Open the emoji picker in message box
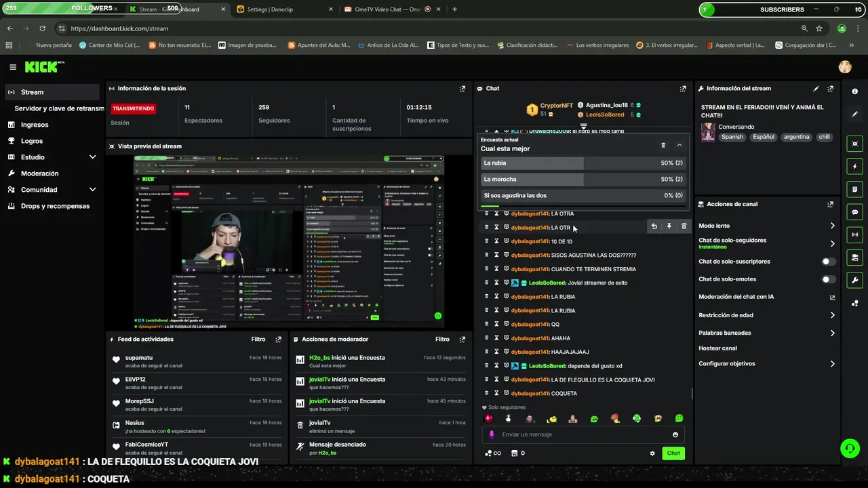Image resolution: width=868 pixels, height=488 pixels. point(675,435)
